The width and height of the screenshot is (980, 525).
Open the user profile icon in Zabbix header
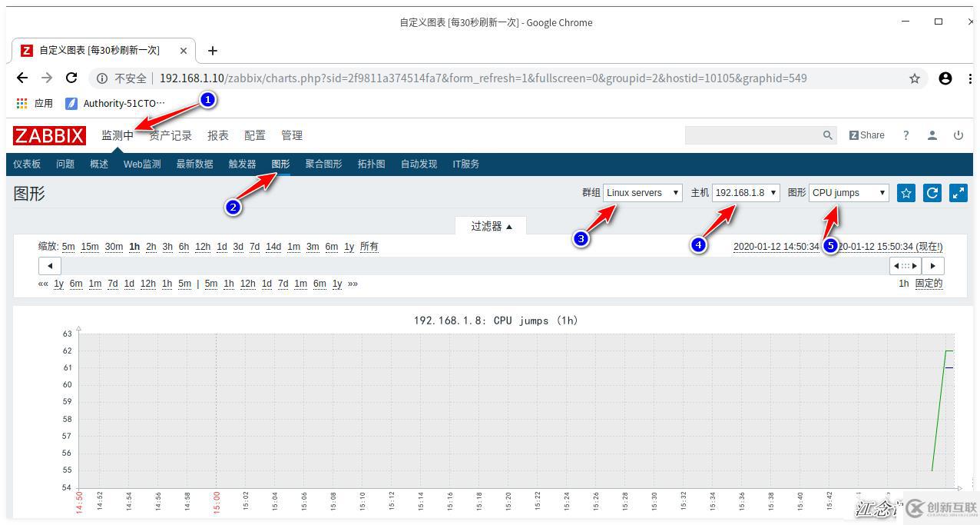coord(932,135)
